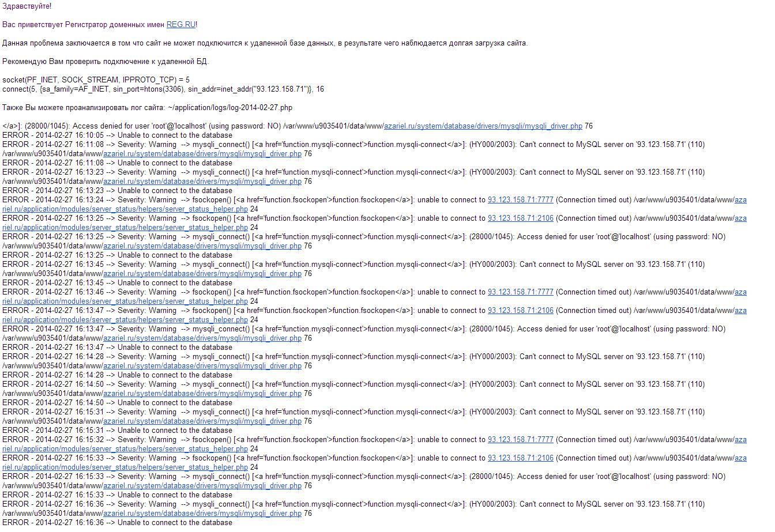The height and width of the screenshot is (532, 775).
Task: Click the 16:13:25 'Unable to connect to the database' line
Action: (x=117, y=255)
